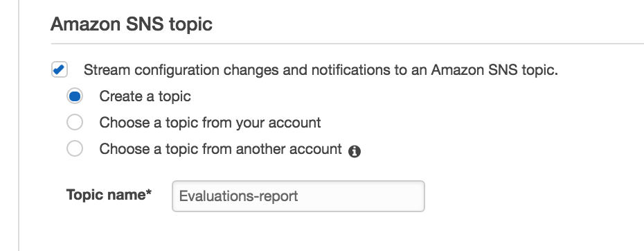Open info tooltip beside another account option
The image size is (644, 251).
pyautogui.click(x=355, y=151)
